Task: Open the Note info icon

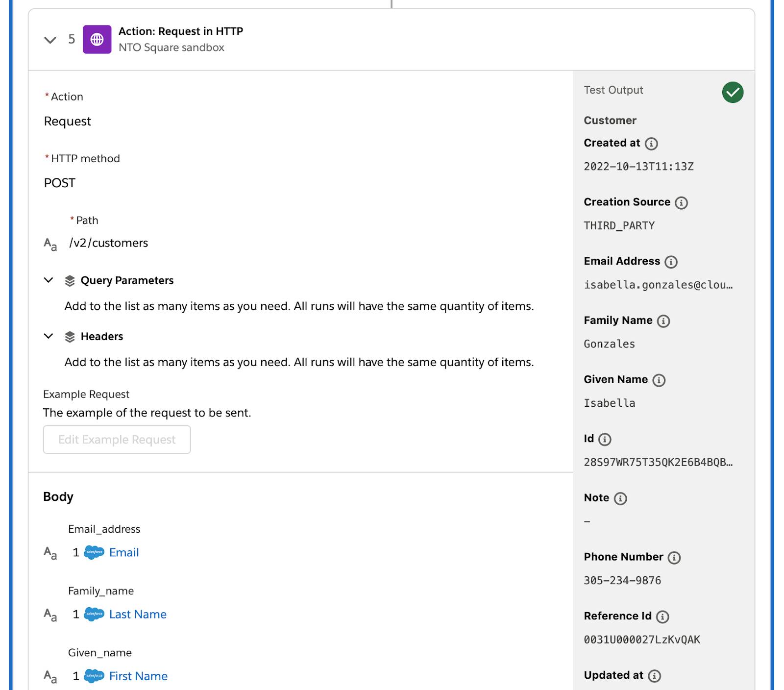Action: pos(620,499)
